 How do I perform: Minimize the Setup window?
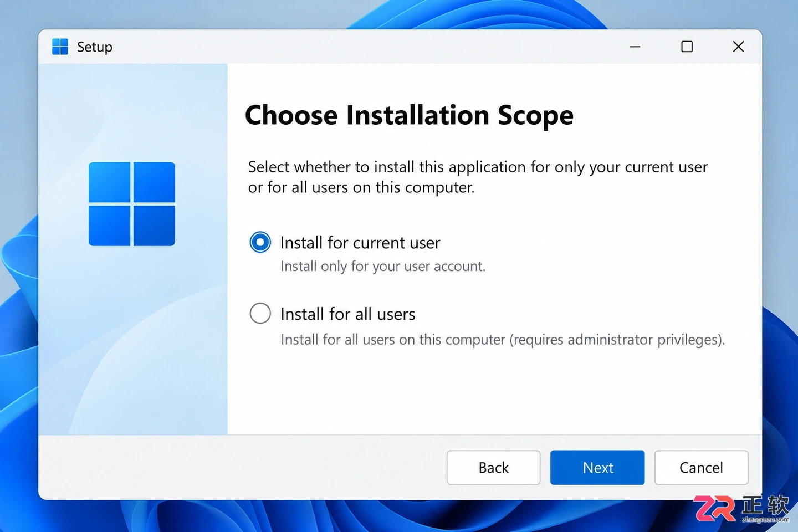click(635, 47)
